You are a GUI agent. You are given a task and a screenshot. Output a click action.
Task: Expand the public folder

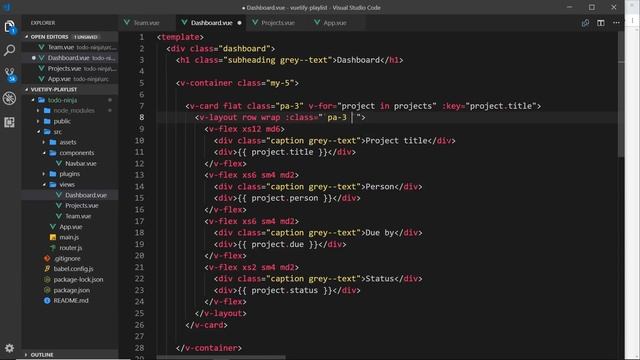click(x=62, y=121)
